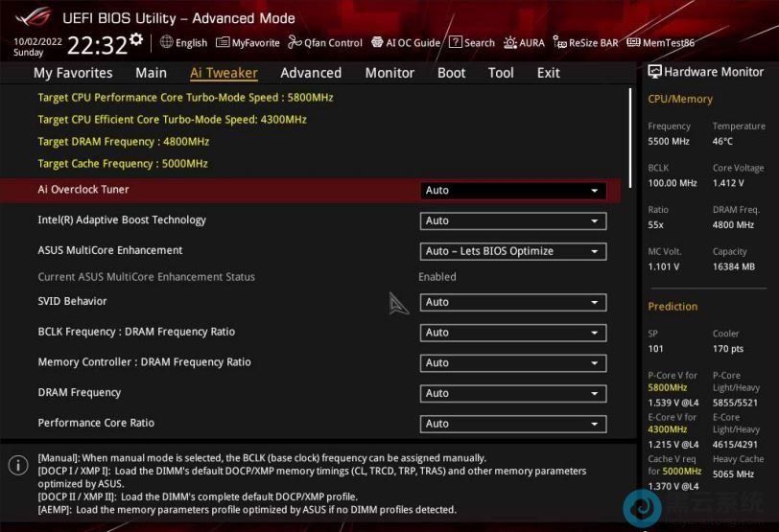
Task: Switch to the Monitor tab
Action: tap(389, 73)
